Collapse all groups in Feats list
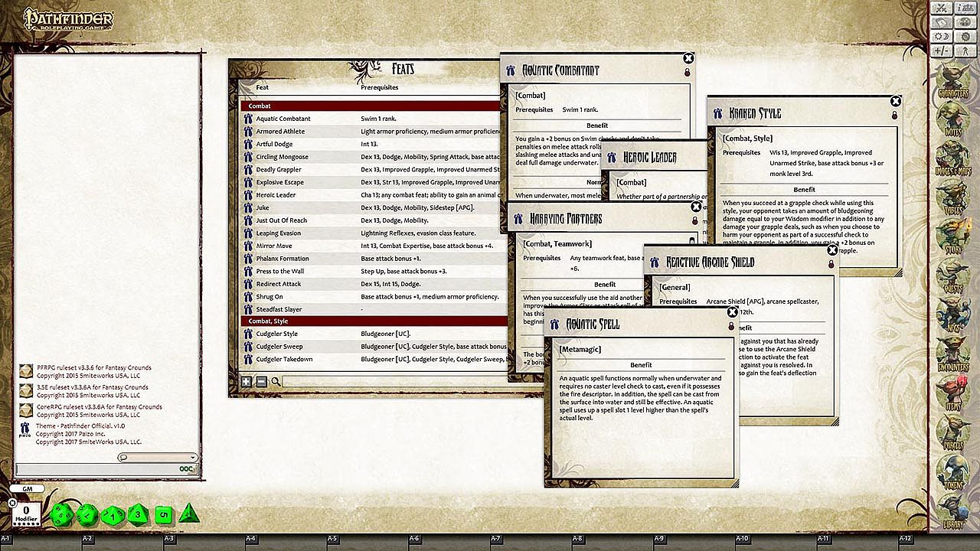Viewport: 980px width, 551px height. pyautogui.click(x=261, y=381)
